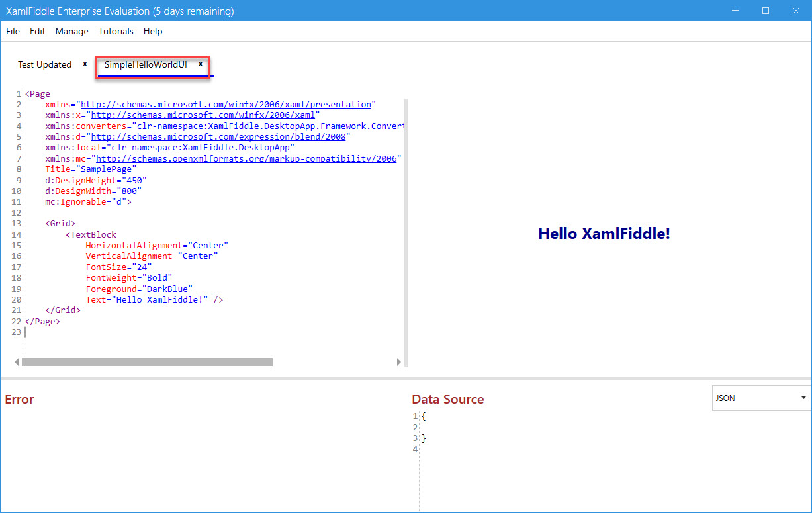
Task: Select the SimpleHelloWorldUI tab
Action: tap(146, 64)
